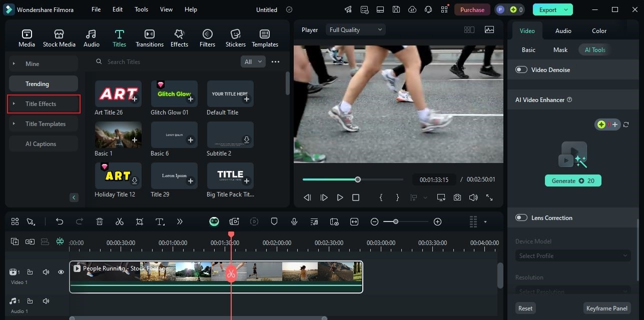Click the Purchase button
The height and width of the screenshot is (320, 644).
click(472, 9)
